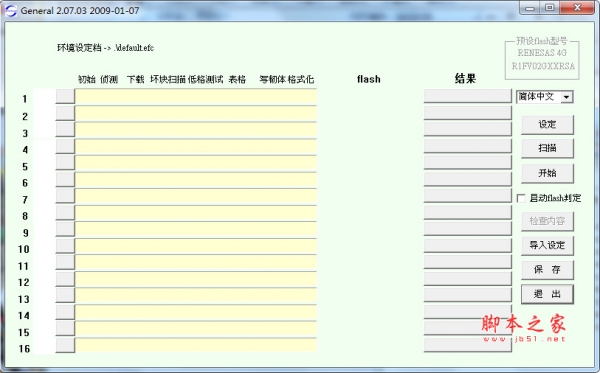Click the small button for row 4
The height and width of the screenshot is (373, 600).
[x=65, y=147]
